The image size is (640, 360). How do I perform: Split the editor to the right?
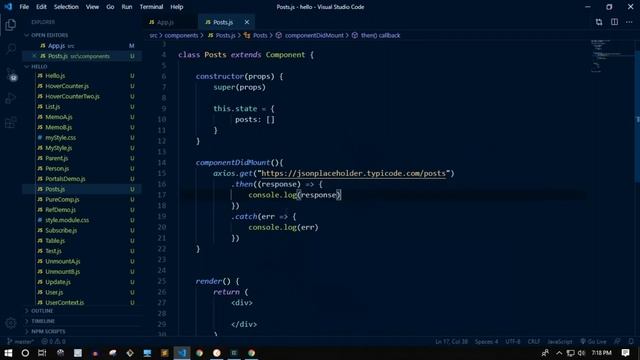614,22
